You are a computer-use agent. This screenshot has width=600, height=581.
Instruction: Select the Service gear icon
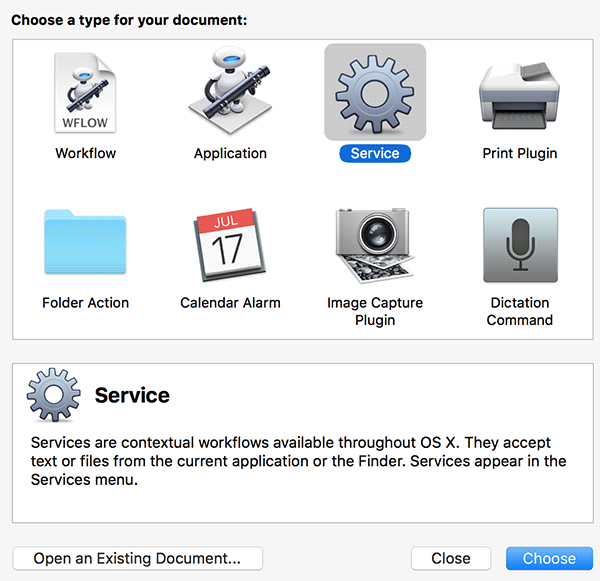pyautogui.click(x=375, y=93)
